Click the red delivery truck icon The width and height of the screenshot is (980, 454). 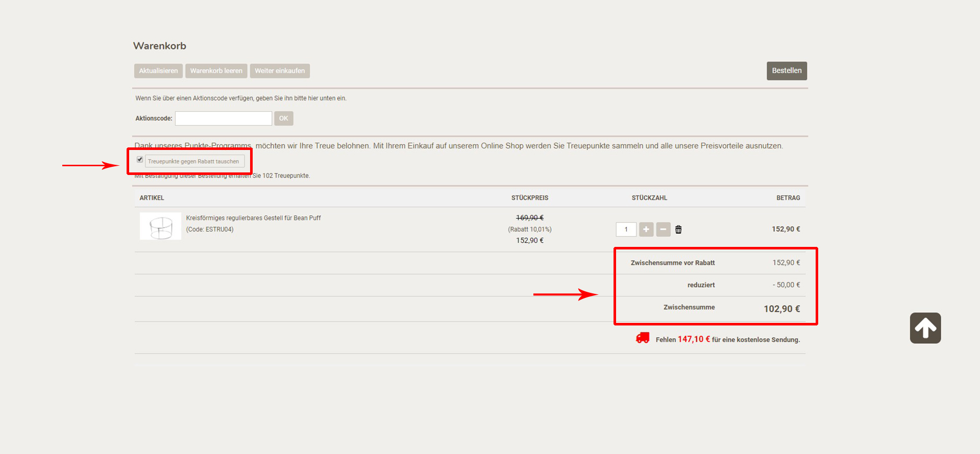(643, 338)
